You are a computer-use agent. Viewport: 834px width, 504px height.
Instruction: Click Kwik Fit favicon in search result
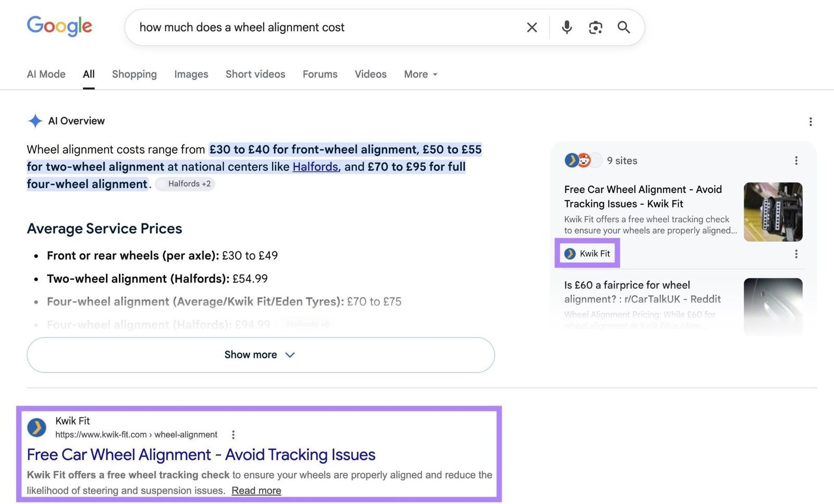(x=36, y=427)
